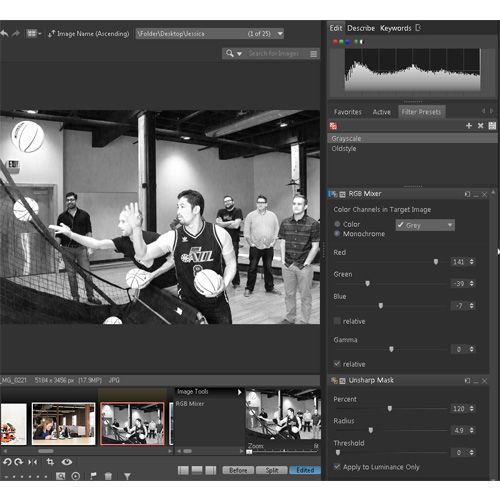Open the folder path dropdown
Image resolution: width=500 pixels, height=500 pixels.
click(x=280, y=34)
